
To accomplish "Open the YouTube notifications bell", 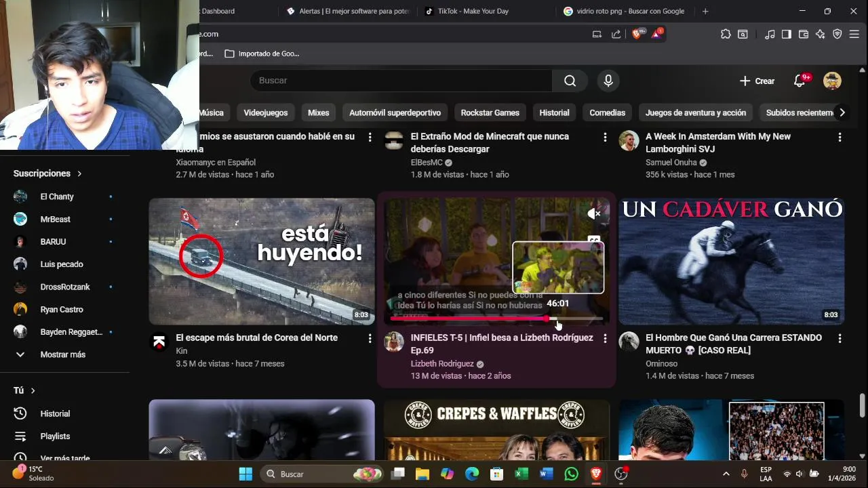I will (800, 81).
